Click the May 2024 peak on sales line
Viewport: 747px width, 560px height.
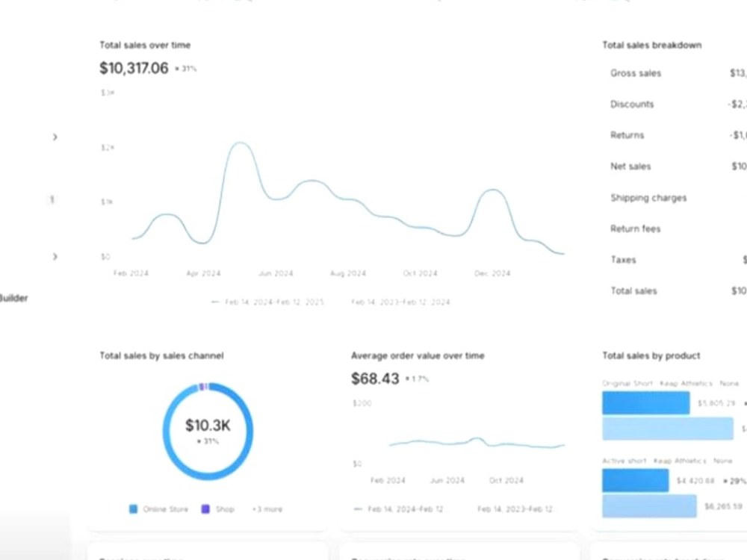(x=241, y=143)
